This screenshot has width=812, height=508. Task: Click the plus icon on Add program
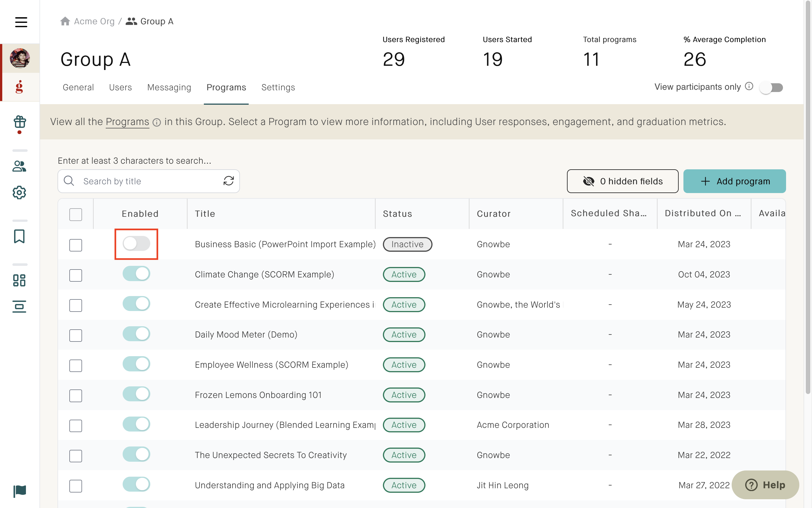coord(705,181)
